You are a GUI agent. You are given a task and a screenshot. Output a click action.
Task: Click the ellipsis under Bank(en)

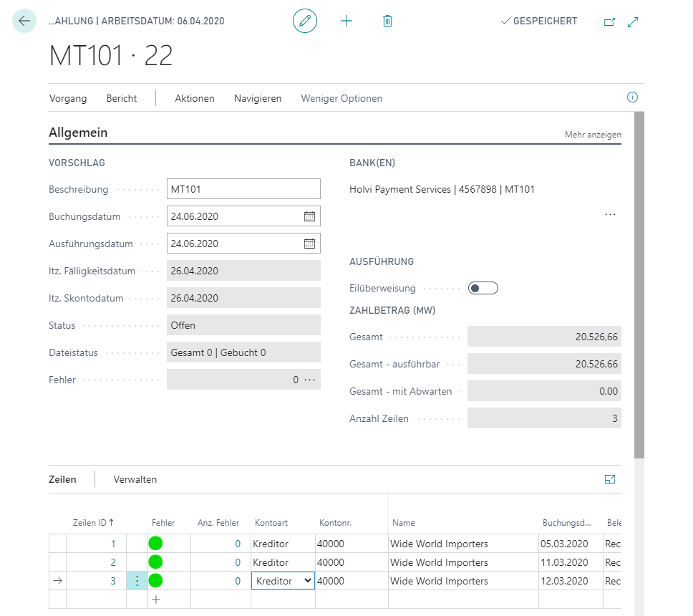pos(610,215)
